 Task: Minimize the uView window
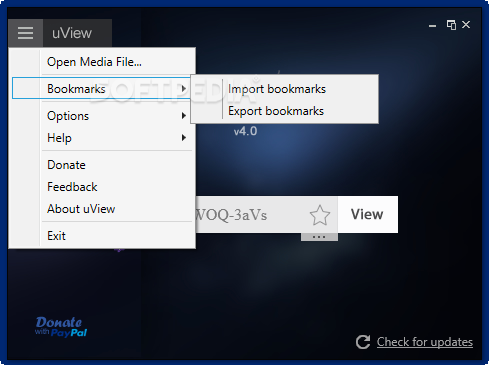pos(432,25)
